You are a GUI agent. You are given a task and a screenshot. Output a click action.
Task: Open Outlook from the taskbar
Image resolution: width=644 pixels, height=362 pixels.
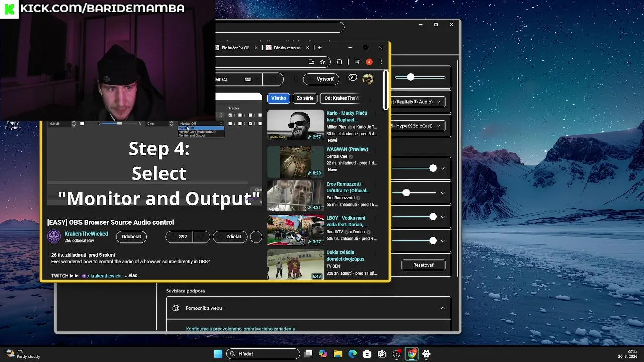pos(382,354)
